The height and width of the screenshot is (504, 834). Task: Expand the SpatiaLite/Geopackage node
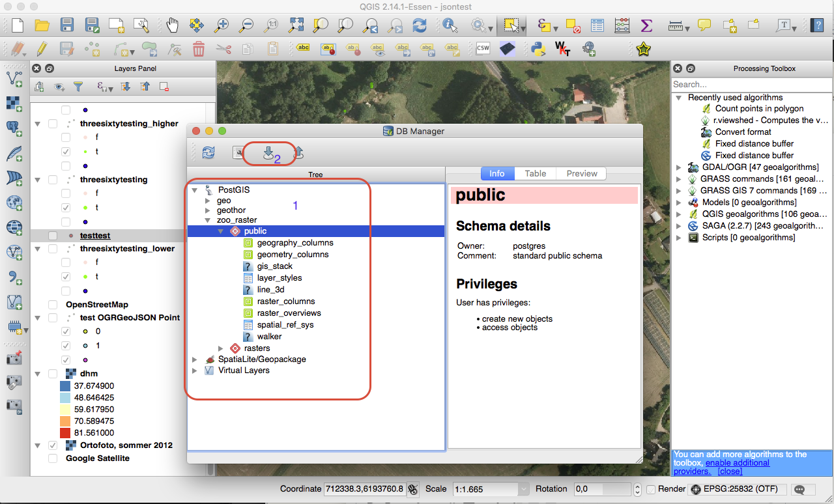pos(195,359)
